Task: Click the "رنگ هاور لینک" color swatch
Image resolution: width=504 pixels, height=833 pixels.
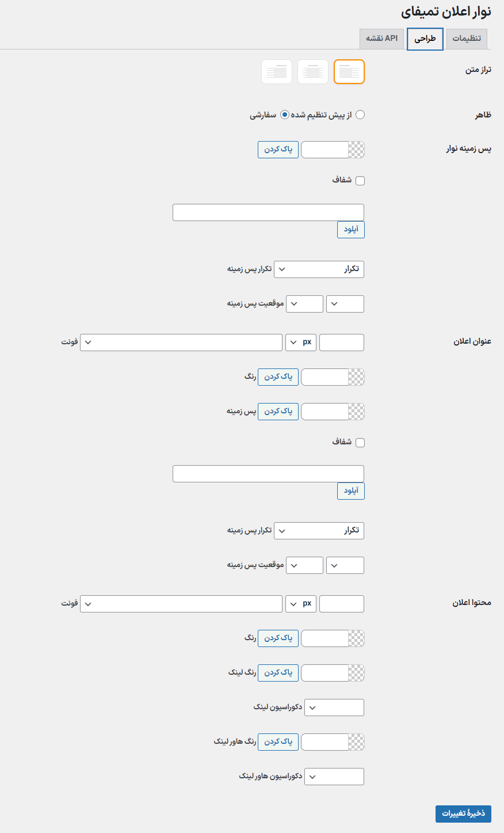Action: click(357, 742)
